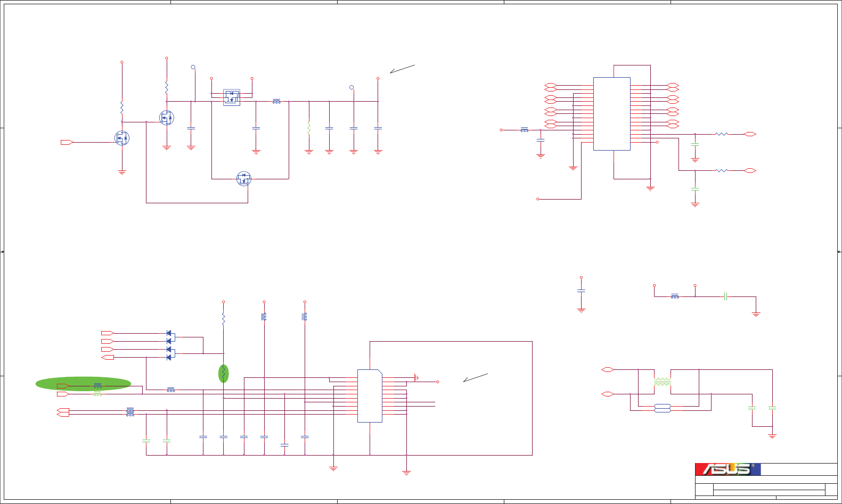The width and height of the screenshot is (842, 504).
Task: Select the large rectangular IC in the upper-right circuit
Action: (x=612, y=114)
